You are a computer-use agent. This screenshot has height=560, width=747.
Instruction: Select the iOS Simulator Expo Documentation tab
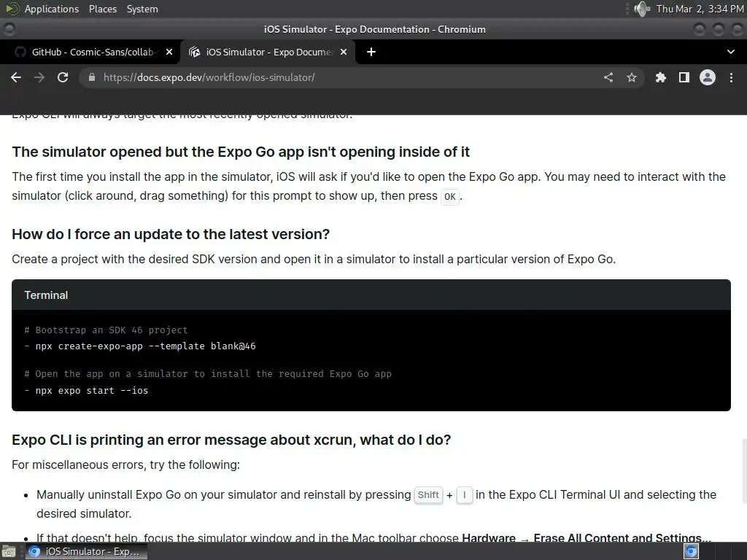coord(268,52)
